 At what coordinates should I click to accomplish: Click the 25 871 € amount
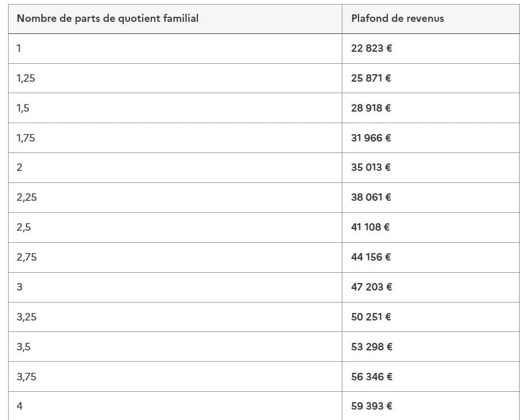click(371, 78)
